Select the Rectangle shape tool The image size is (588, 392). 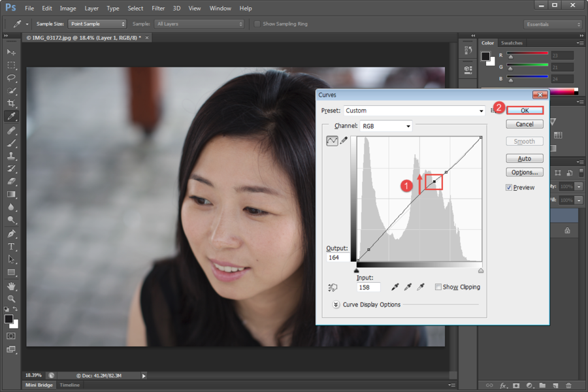[x=11, y=272]
